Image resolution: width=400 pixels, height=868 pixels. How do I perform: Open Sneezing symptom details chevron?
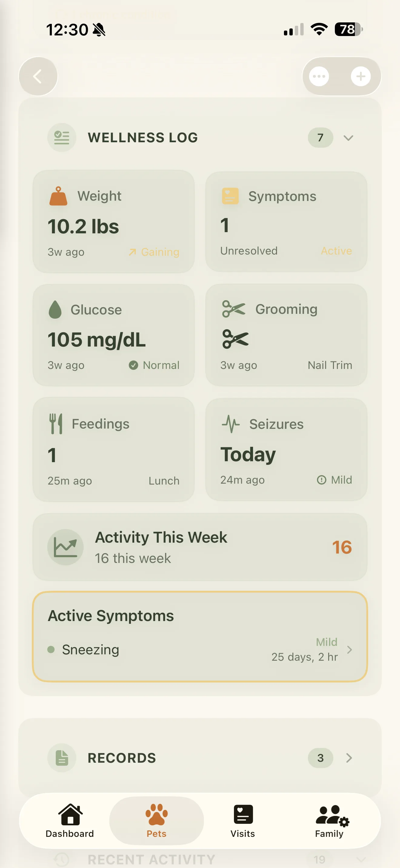click(349, 650)
